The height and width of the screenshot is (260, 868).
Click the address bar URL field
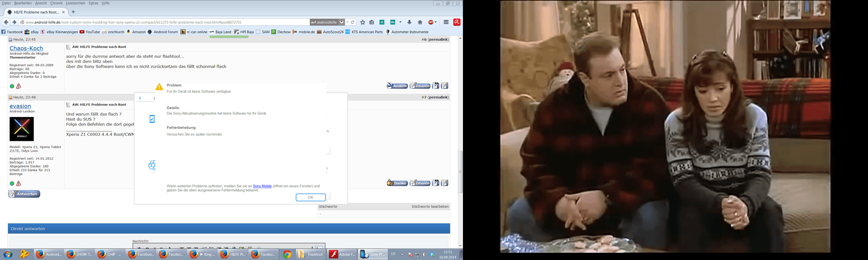point(165,22)
